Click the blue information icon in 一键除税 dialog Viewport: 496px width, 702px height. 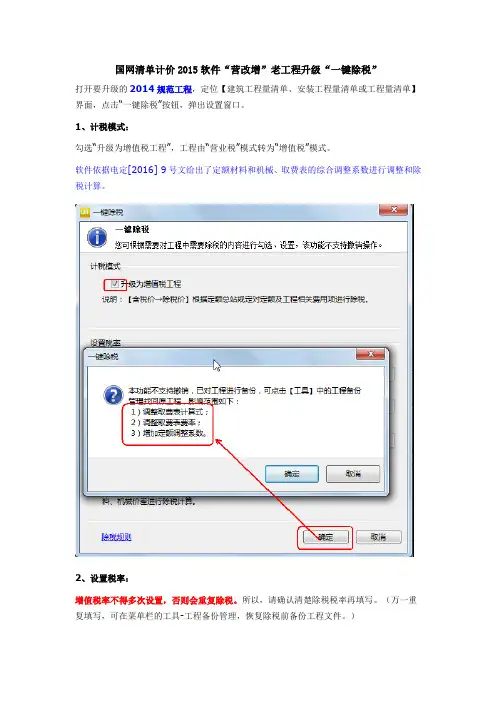pos(97,237)
